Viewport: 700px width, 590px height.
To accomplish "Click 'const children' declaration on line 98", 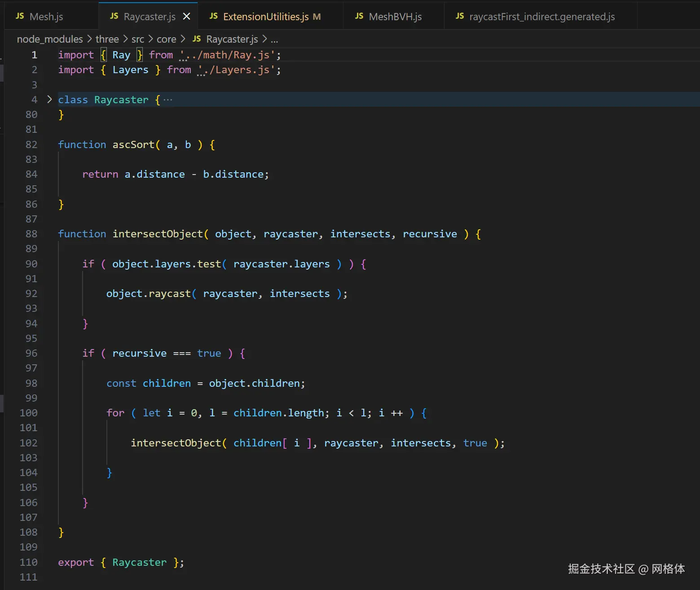I will coord(149,383).
